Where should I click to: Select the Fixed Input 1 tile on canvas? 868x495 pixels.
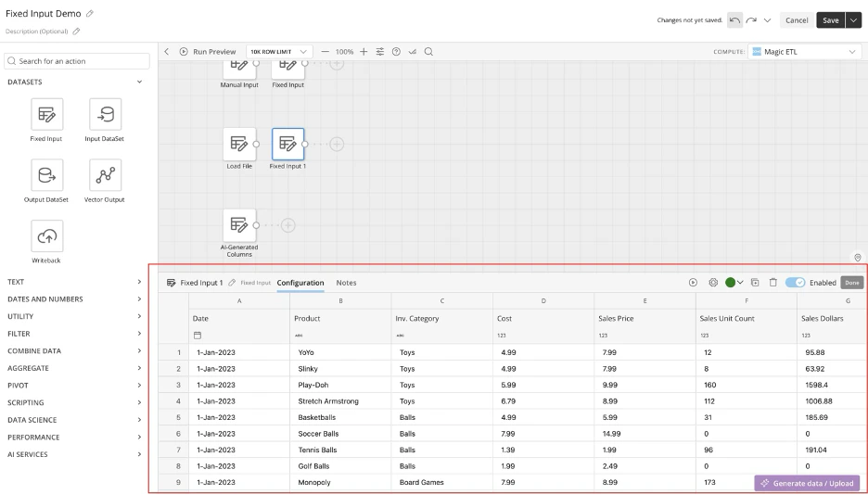click(x=287, y=145)
